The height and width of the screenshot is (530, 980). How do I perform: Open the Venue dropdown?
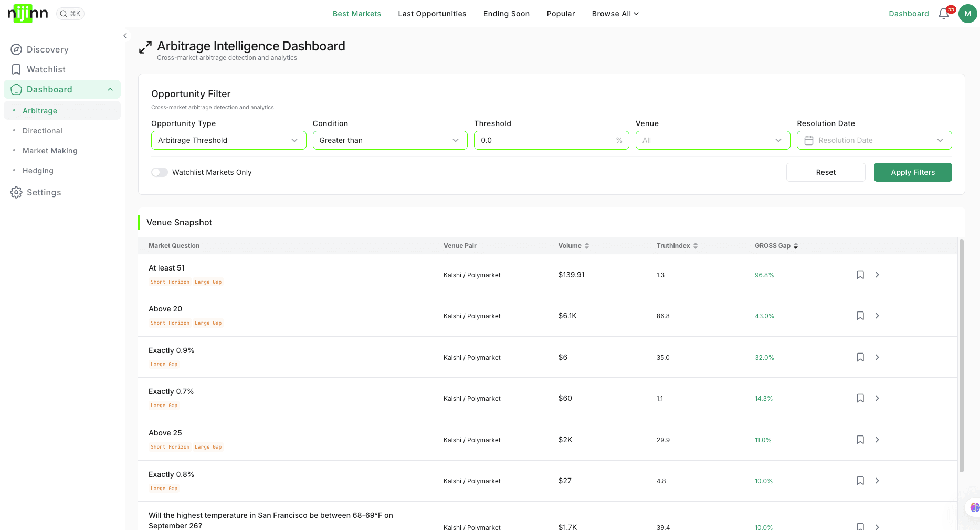713,140
